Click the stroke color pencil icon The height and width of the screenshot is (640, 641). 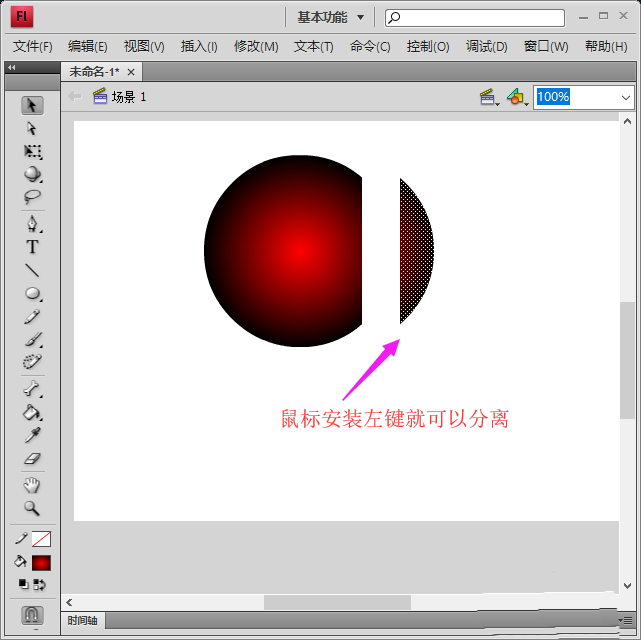pos(21,539)
